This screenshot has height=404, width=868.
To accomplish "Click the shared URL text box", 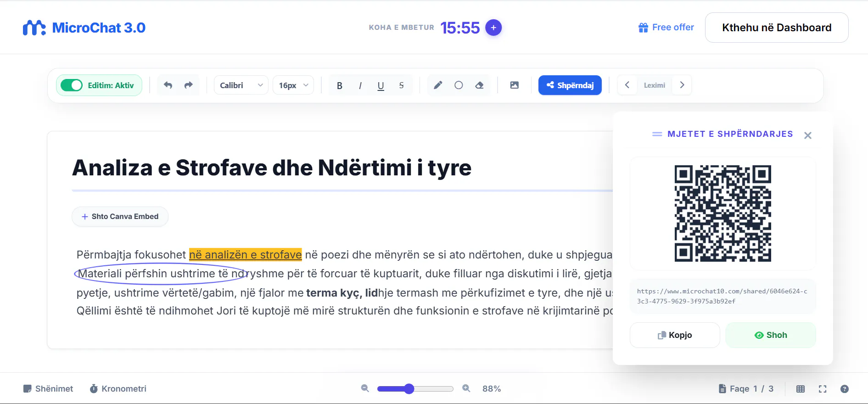I will tap(723, 296).
